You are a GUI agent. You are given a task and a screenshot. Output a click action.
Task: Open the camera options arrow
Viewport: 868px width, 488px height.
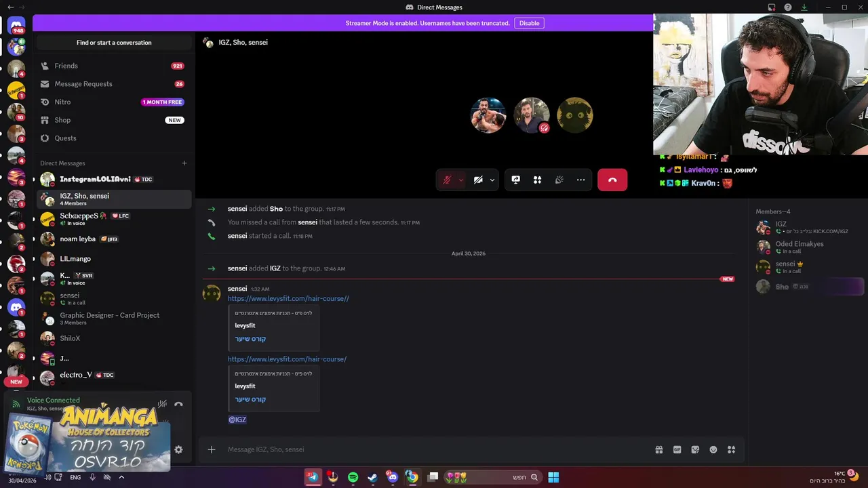492,180
